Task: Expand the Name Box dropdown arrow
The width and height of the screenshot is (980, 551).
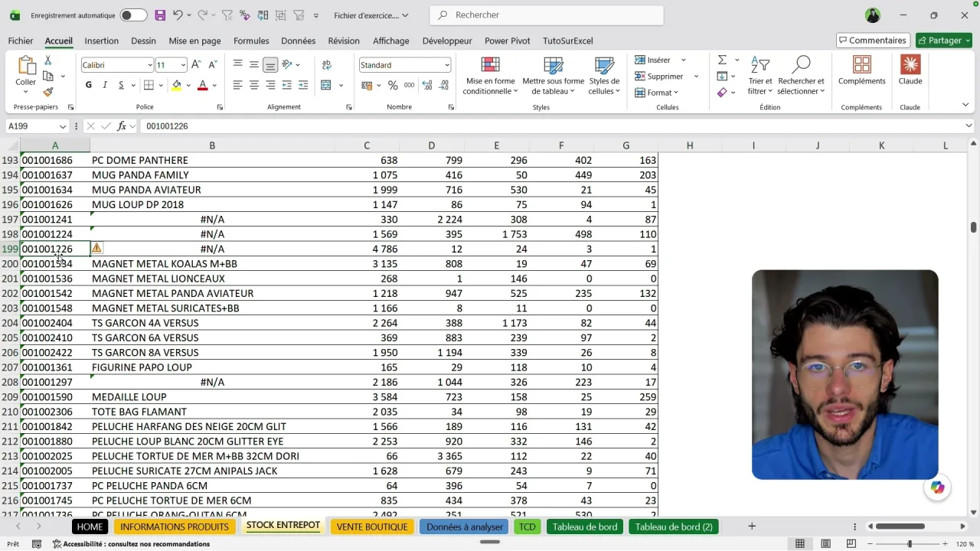Action: pos(63,126)
